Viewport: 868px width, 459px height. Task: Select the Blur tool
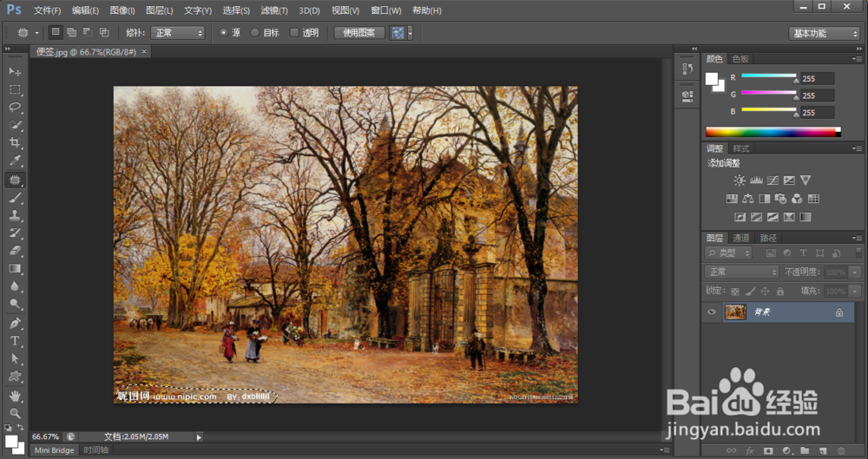coord(15,286)
